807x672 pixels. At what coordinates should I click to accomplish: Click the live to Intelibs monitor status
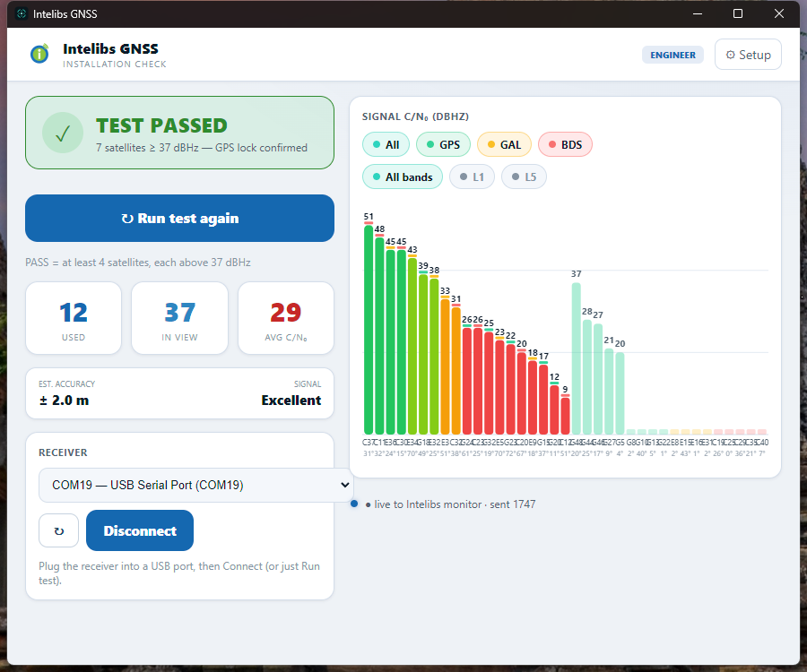[450, 504]
